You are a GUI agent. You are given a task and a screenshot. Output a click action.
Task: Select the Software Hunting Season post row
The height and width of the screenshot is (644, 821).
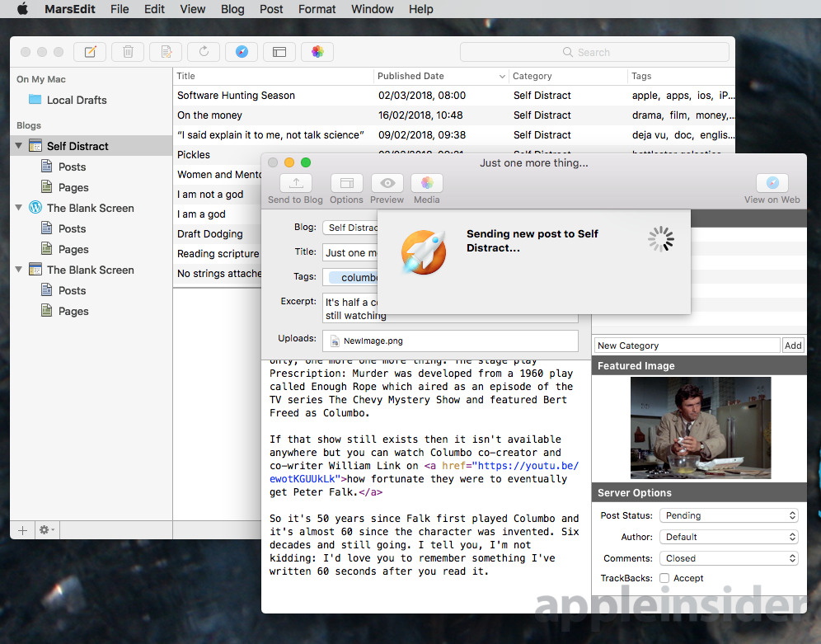pyautogui.click(x=453, y=96)
